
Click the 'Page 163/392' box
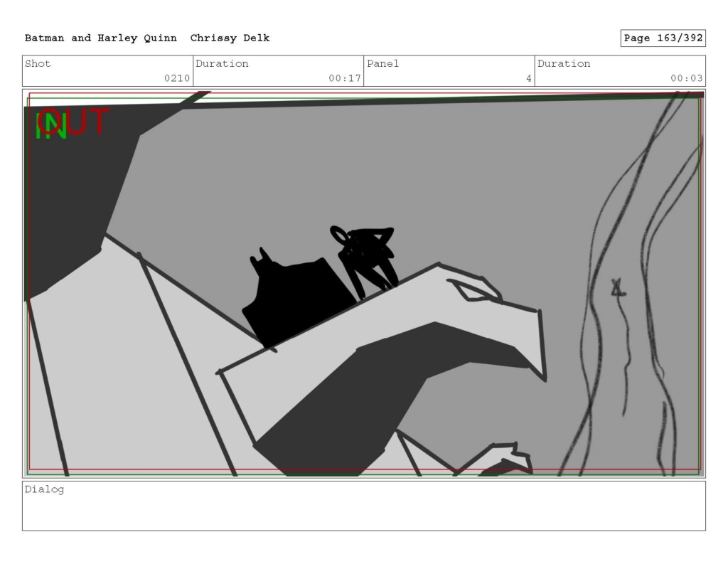[663, 38]
